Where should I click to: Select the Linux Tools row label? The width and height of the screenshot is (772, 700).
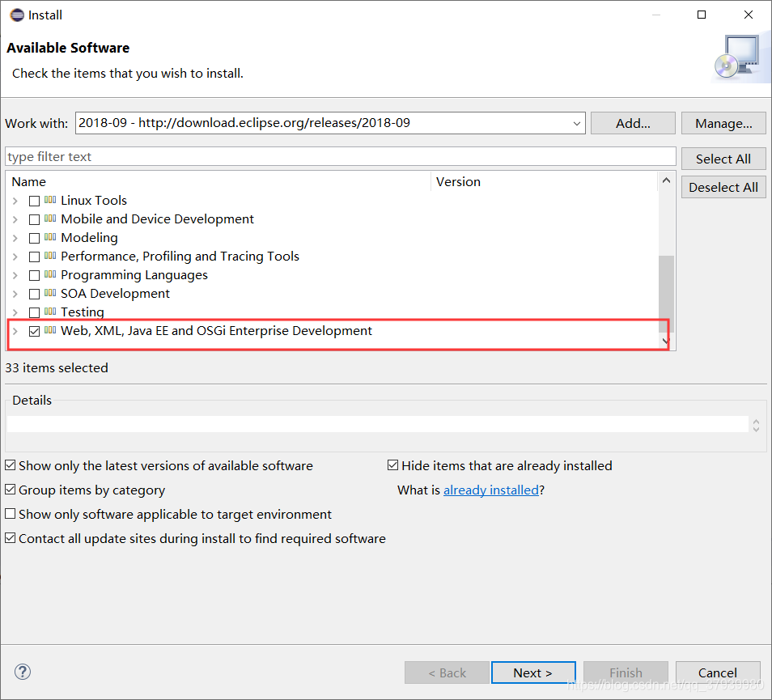click(94, 201)
